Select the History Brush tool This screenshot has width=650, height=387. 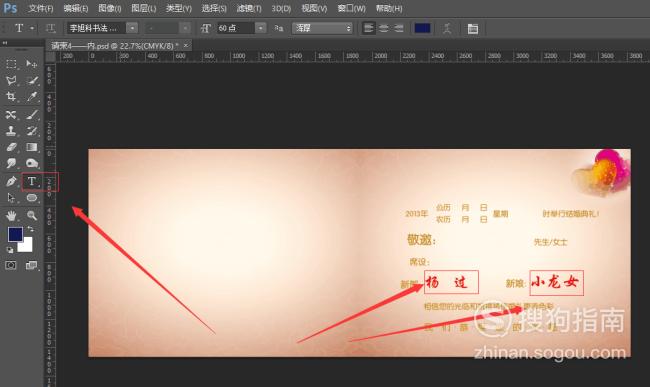click(32, 131)
